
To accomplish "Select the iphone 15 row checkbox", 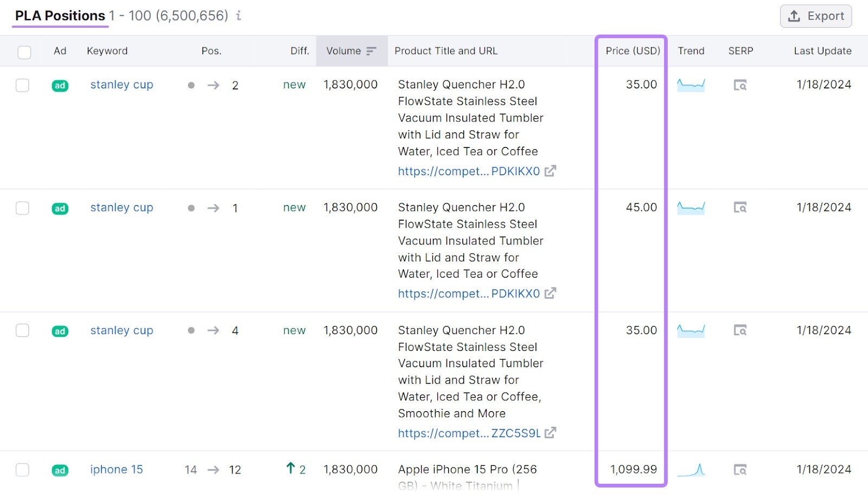I will point(22,470).
